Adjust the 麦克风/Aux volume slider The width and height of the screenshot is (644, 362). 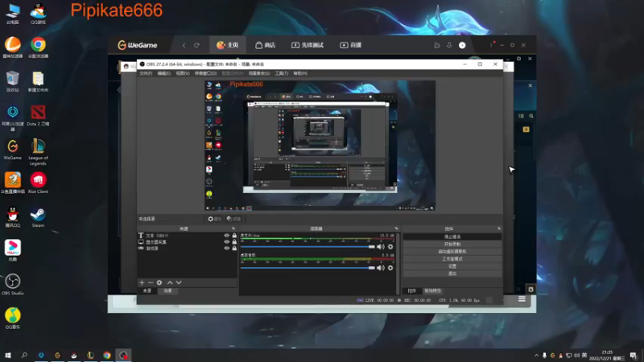coord(308,247)
